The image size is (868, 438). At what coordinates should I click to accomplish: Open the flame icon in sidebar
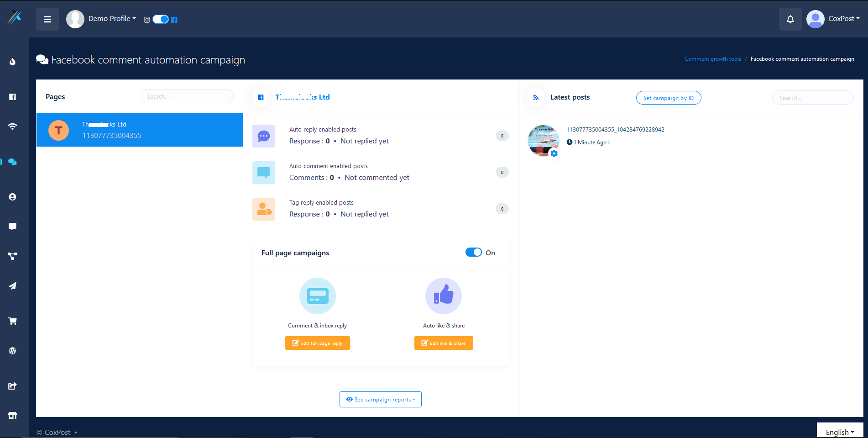(13, 62)
